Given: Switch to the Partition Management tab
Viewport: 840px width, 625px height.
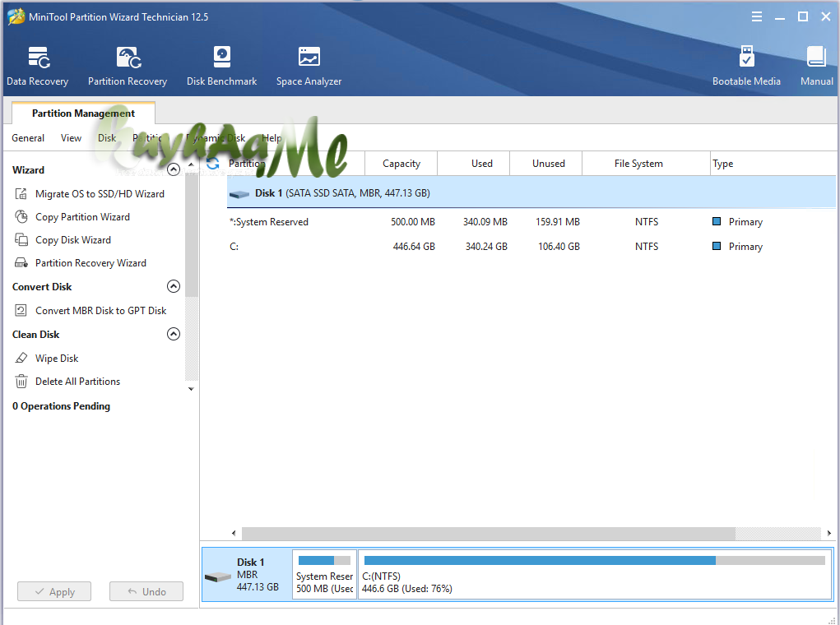Looking at the screenshot, I should tap(84, 113).
